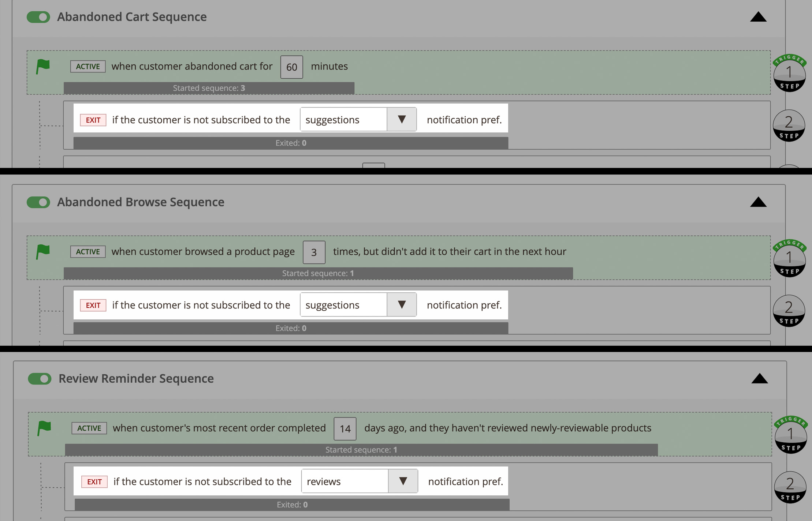Click the EXIT badge in the Review Reminder exit step
The height and width of the screenshot is (521, 812).
click(94, 481)
